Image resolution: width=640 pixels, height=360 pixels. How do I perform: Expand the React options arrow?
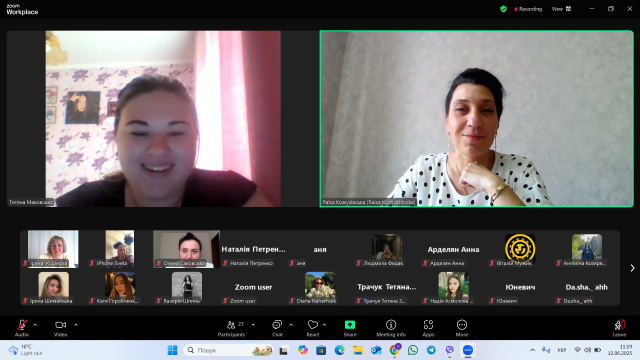[324, 325]
